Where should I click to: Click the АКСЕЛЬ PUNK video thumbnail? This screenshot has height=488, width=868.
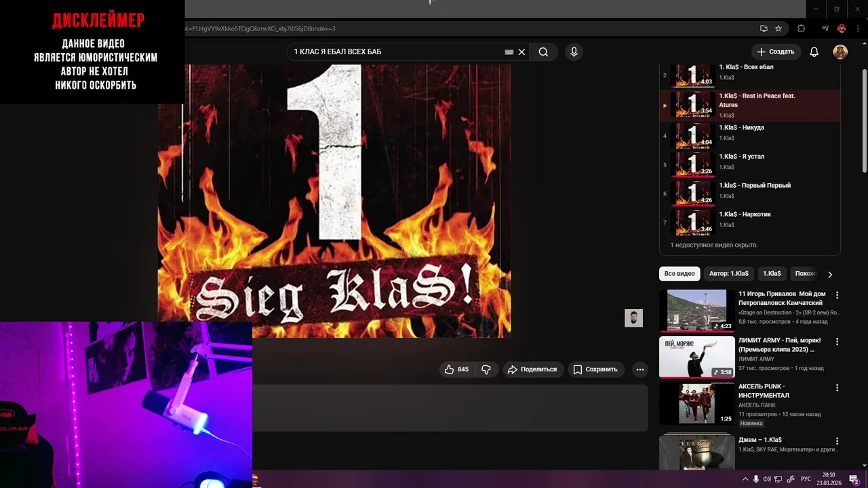click(x=696, y=403)
